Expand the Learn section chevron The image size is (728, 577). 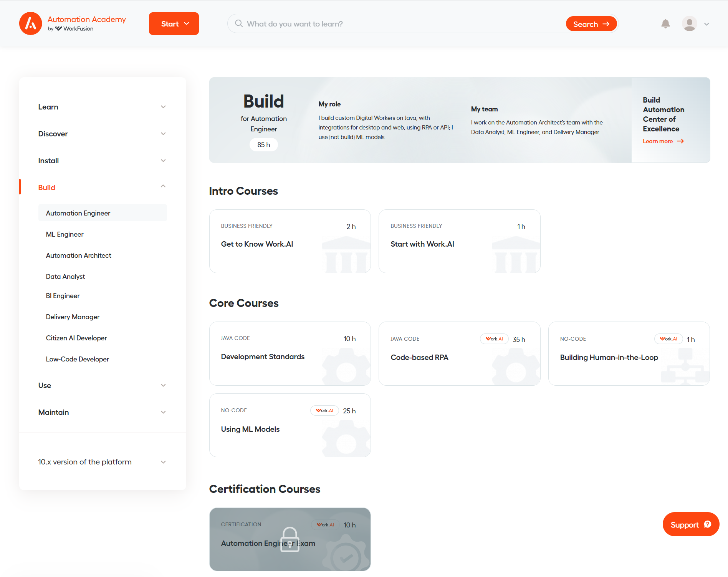163,107
